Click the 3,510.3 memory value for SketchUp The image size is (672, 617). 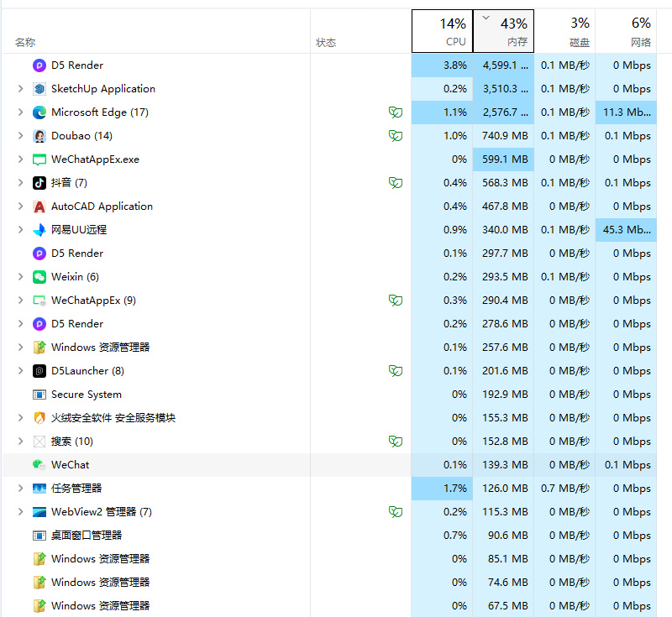pos(503,89)
